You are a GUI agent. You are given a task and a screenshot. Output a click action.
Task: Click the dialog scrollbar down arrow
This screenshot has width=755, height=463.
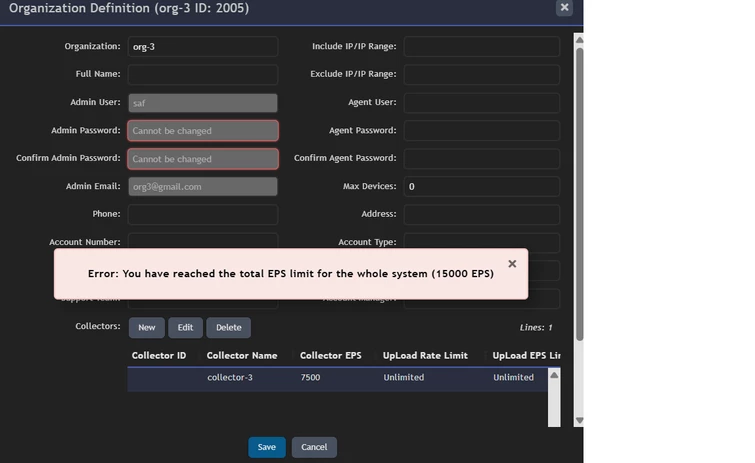579,420
